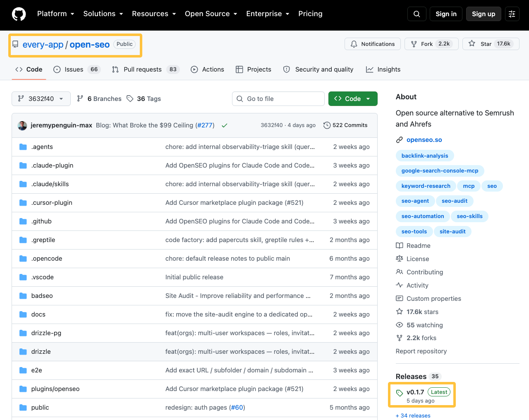This screenshot has height=420, width=529.
Task: Expand the Open Source menu
Action: 211,14
